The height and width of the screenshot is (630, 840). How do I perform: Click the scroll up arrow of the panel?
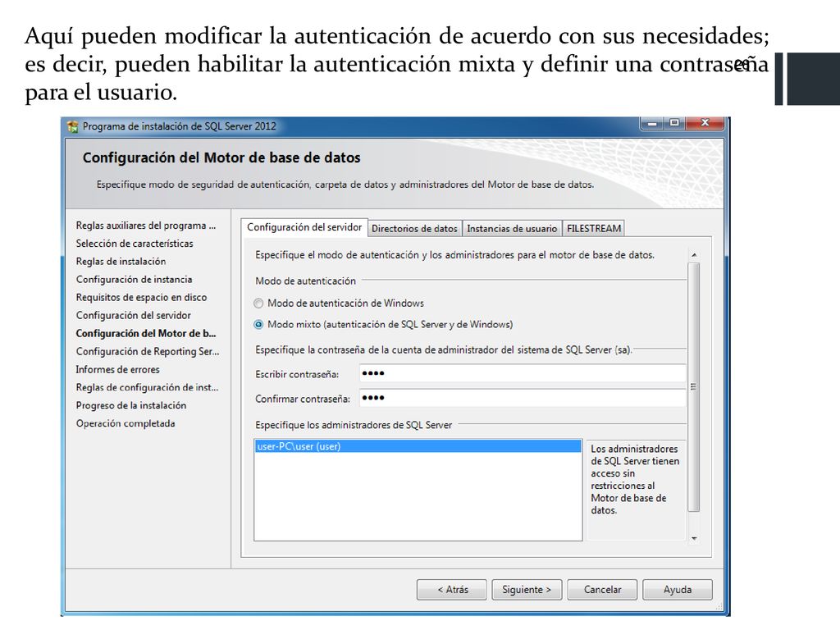pyautogui.click(x=694, y=255)
